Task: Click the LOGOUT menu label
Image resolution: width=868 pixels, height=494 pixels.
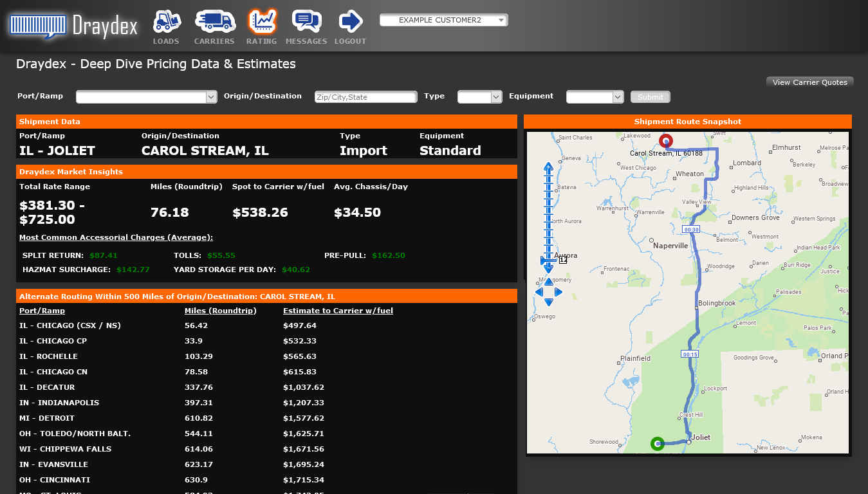Action: (351, 41)
